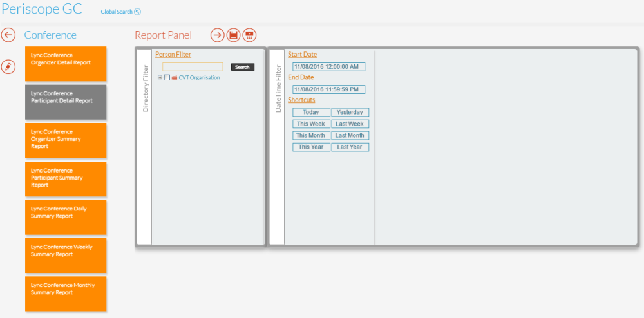The width and height of the screenshot is (644, 318).
Task: Click the Start Date input field
Action: (328, 67)
